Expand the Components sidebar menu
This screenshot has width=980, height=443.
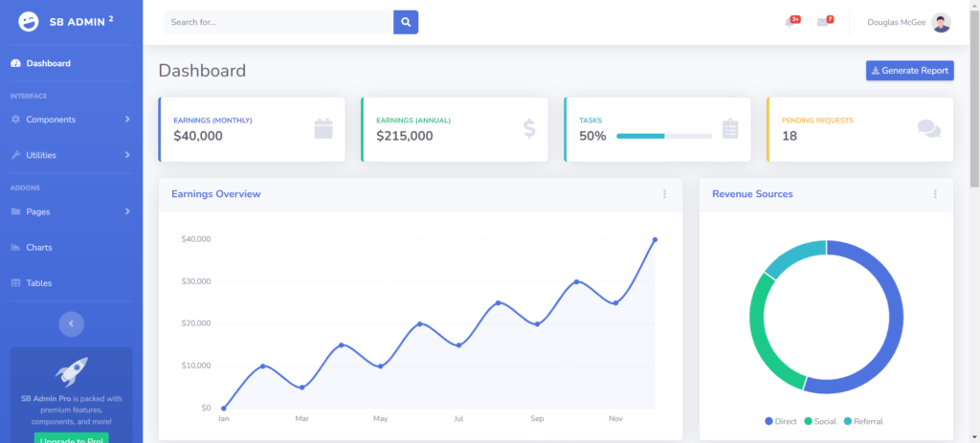71,120
